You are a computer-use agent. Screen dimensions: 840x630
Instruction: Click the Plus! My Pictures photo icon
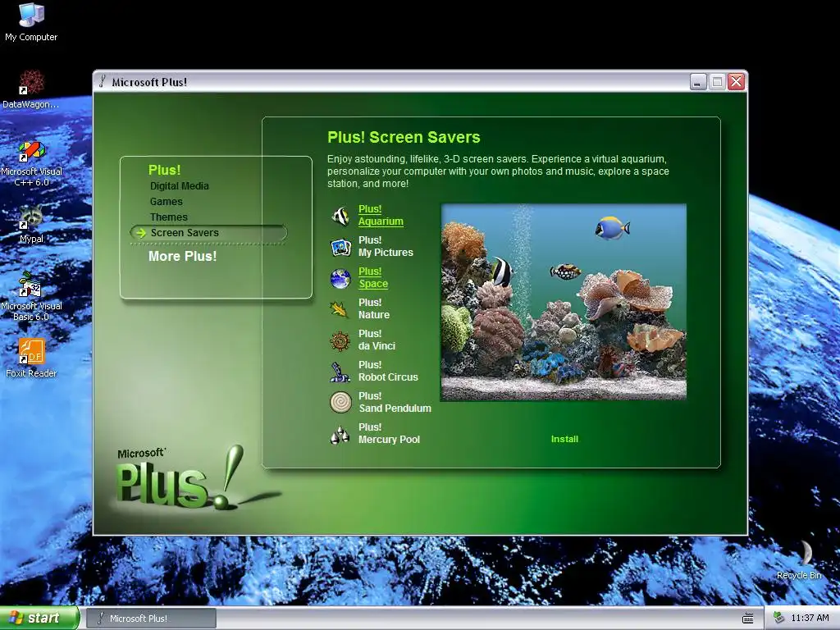click(340, 247)
